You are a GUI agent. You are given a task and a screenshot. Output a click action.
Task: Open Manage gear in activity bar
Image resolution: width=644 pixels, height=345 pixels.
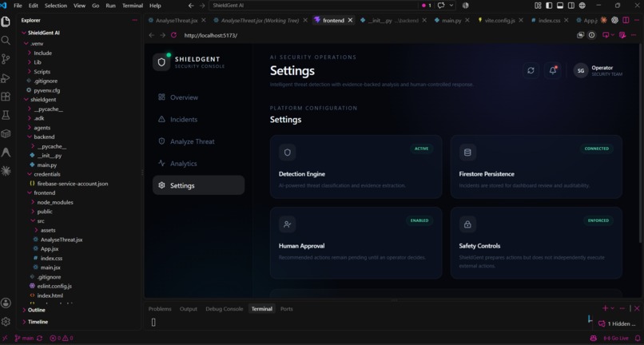6,321
